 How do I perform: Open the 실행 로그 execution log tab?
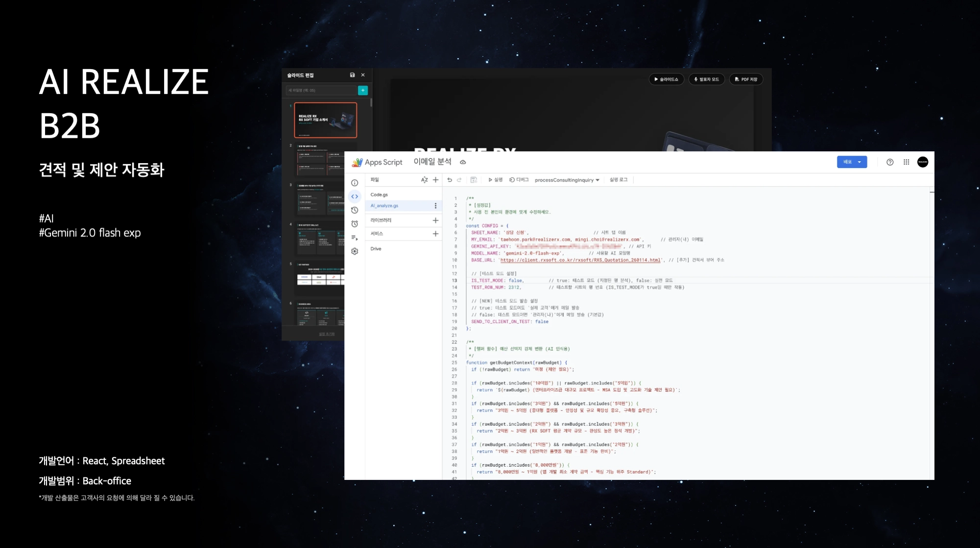click(618, 180)
